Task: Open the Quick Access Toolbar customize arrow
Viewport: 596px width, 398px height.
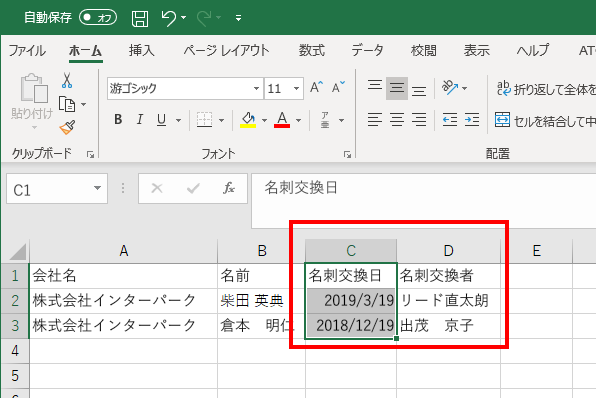Action: [x=238, y=18]
